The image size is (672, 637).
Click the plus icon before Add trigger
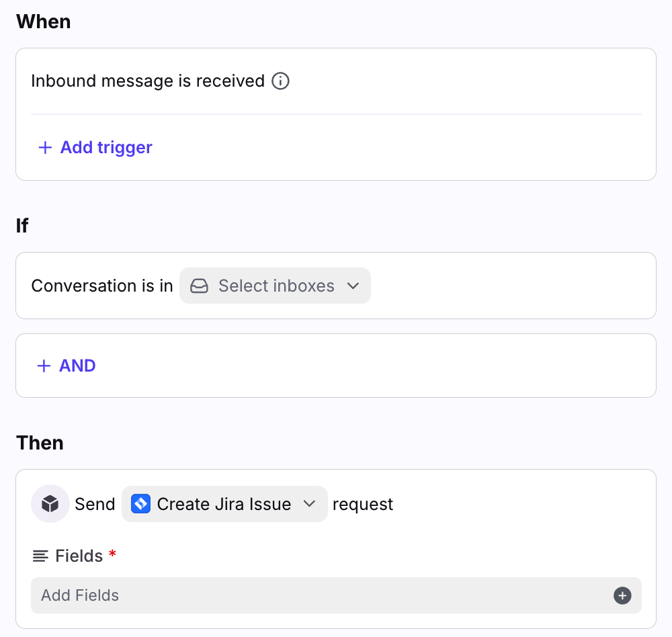45,148
